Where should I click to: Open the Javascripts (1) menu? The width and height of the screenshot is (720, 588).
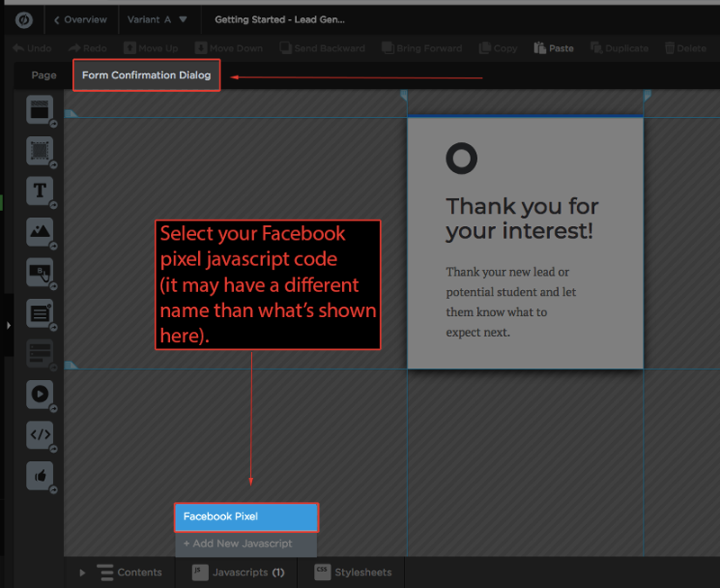238,573
